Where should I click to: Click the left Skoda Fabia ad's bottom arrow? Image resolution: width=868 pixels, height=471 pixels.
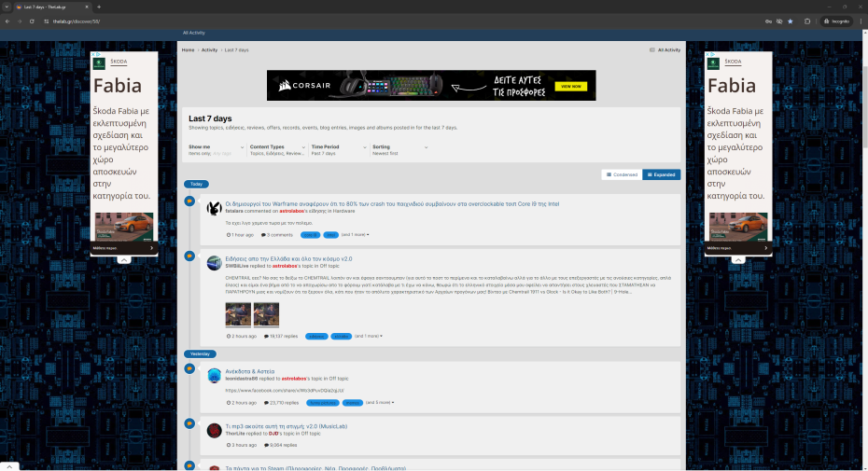point(152,248)
